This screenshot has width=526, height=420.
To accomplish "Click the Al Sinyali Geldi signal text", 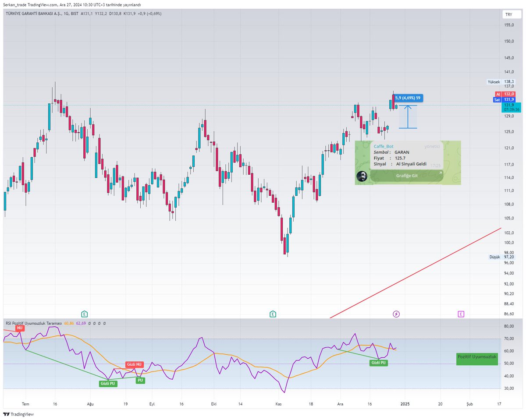I will pyautogui.click(x=411, y=164).
